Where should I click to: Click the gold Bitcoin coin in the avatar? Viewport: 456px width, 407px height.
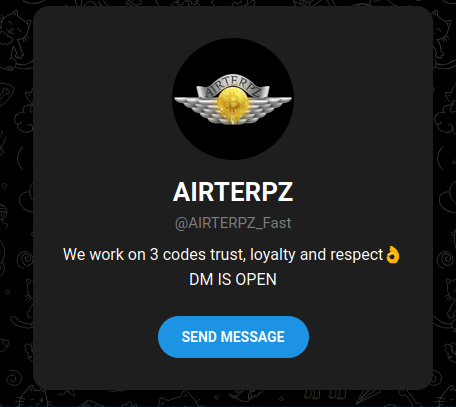pyautogui.click(x=233, y=105)
